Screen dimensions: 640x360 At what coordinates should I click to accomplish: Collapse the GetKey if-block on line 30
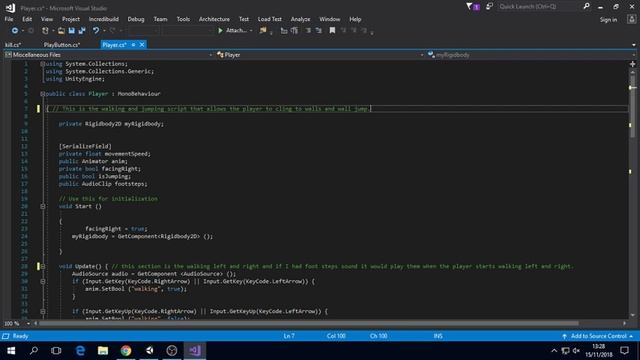(42, 282)
